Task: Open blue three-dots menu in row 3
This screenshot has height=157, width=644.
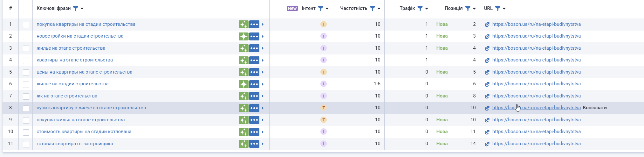Action: coord(254,48)
